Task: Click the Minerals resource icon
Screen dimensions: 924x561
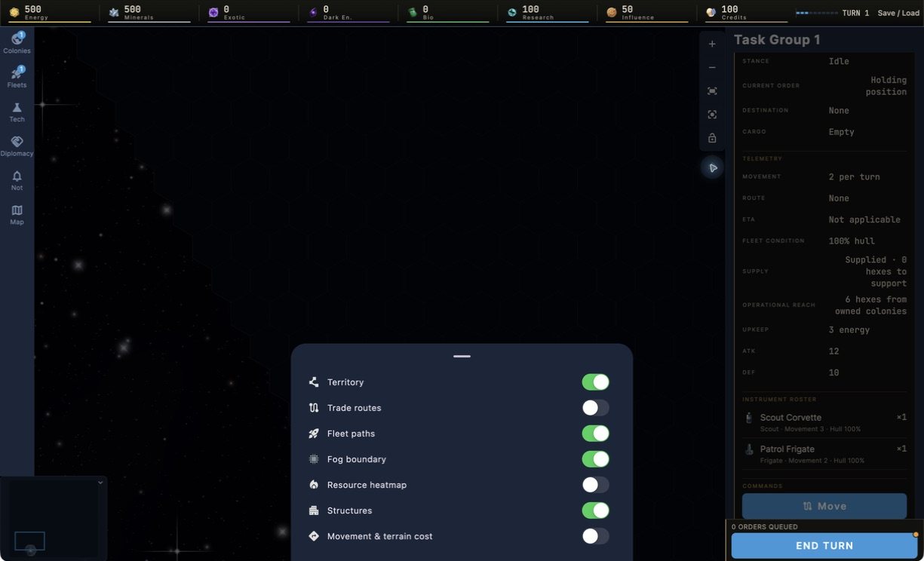Action: click(114, 12)
